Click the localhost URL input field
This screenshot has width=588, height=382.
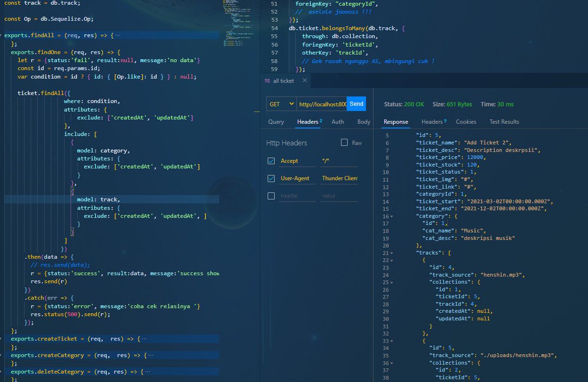(x=324, y=104)
